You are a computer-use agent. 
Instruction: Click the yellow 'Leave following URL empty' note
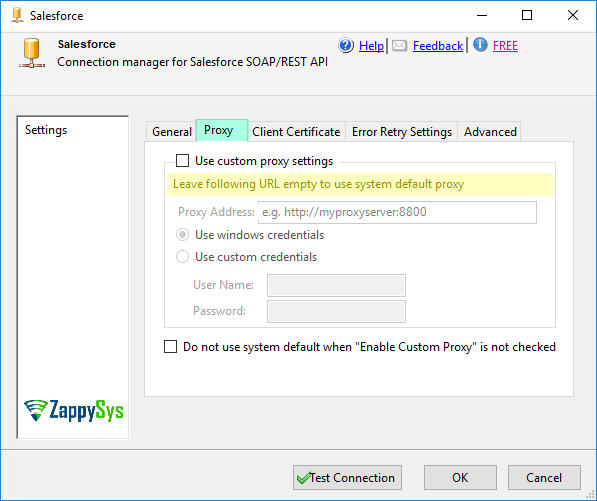tap(360, 184)
